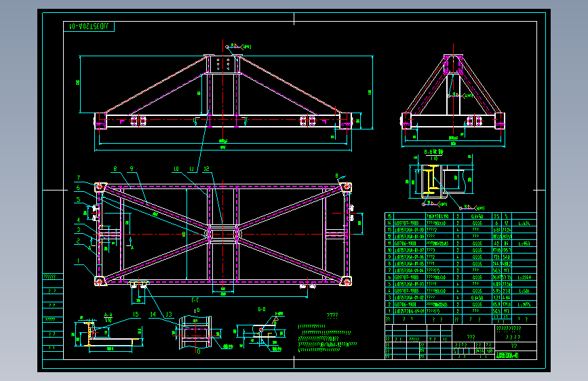Click the GB716-1981 standard in parts list row 11

(405, 243)
